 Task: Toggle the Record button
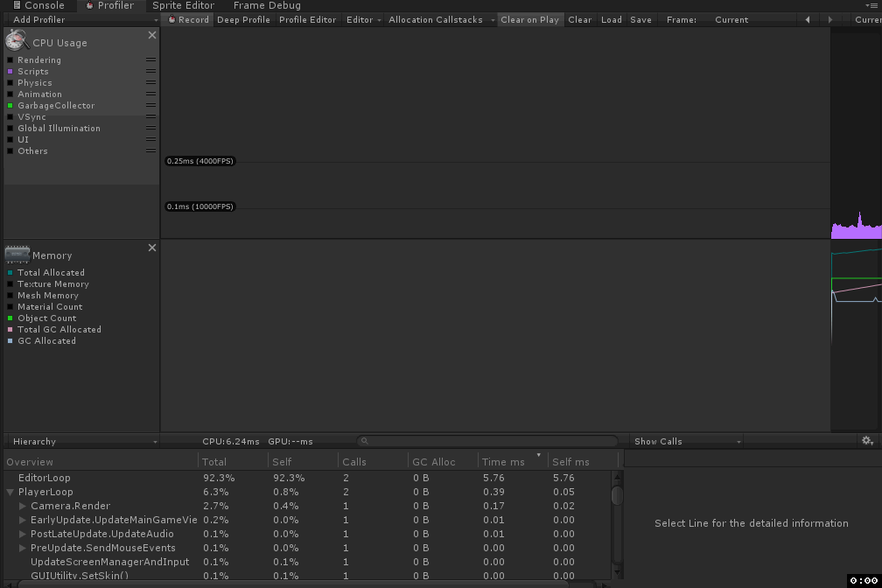(188, 20)
